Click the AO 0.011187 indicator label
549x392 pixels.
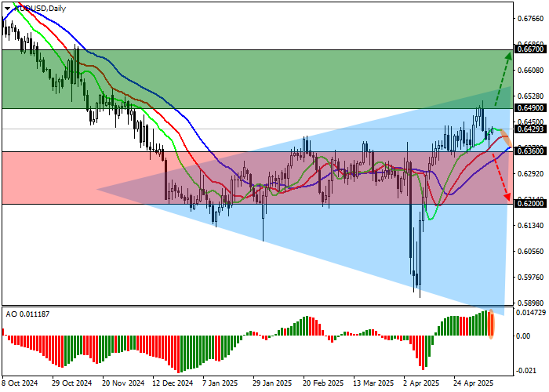click(x=28, y=314)
